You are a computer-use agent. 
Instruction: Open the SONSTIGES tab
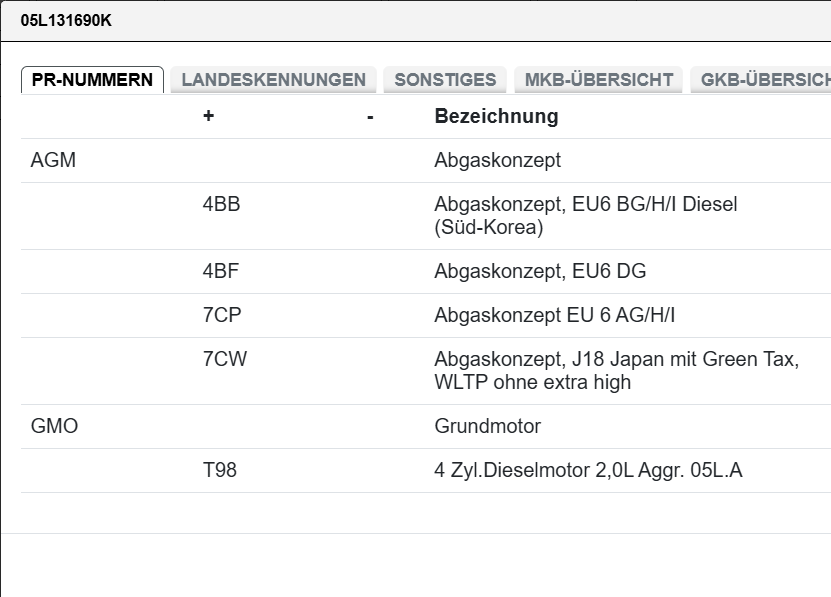[445, 80]
